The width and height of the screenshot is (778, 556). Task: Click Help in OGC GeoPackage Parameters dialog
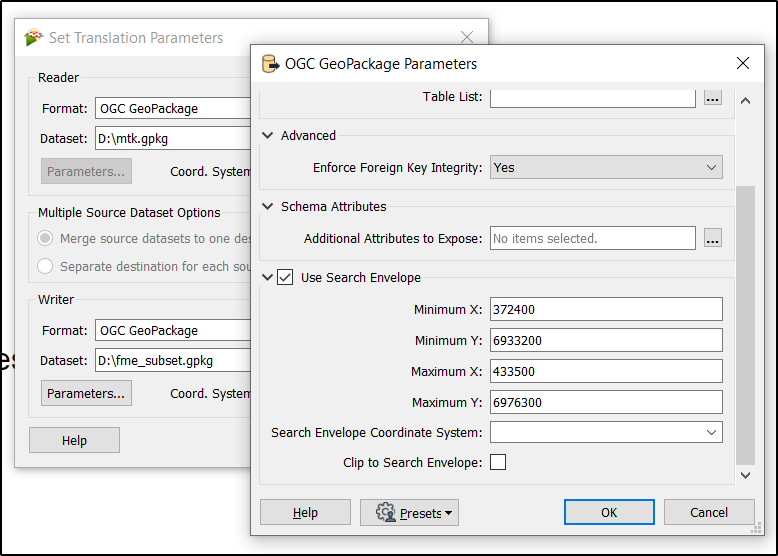(305, 512)
